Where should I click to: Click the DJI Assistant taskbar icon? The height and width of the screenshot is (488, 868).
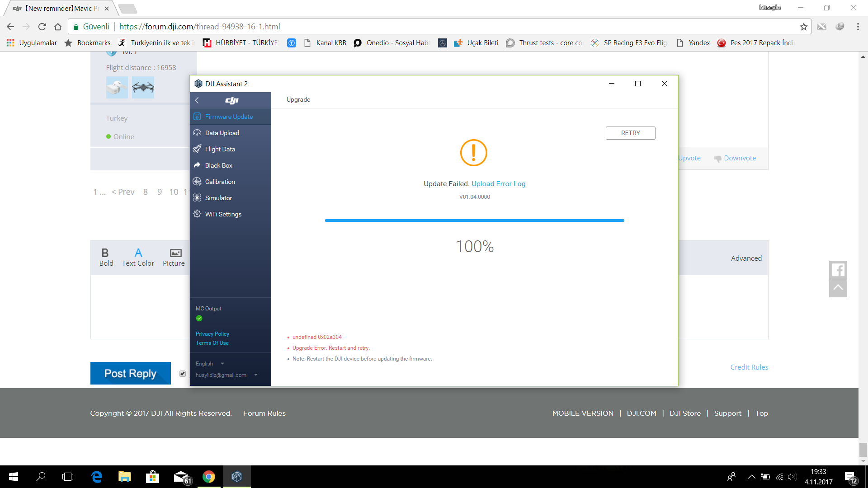[x=237, y=477]
